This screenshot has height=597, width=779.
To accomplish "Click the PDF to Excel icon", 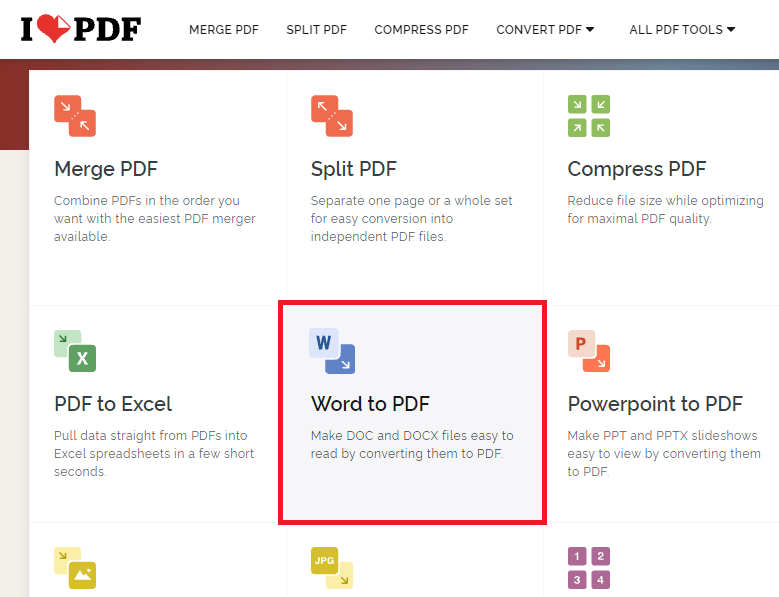I will coord(75,351).
